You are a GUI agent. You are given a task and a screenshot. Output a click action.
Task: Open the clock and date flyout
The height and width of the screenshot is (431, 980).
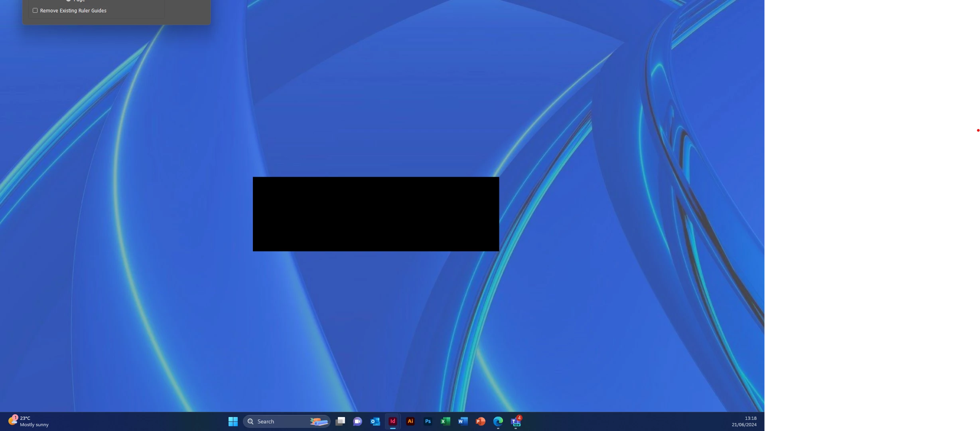(744, 421)
